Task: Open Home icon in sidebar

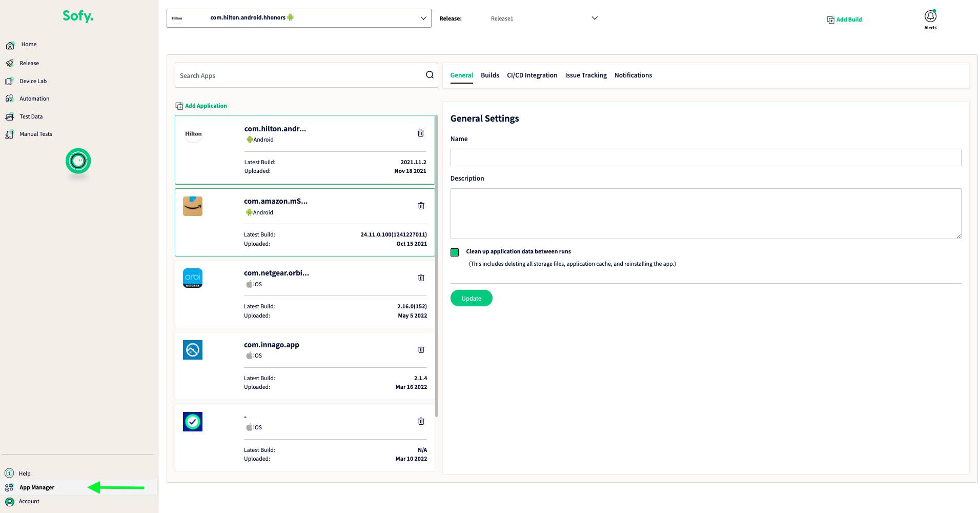Action: tap(10, 45)
